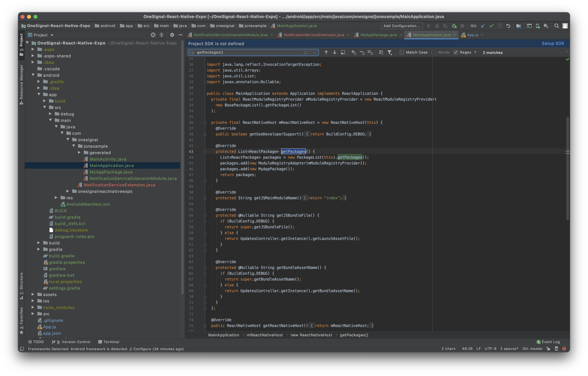Click Select All Occurrences icon
The height and width of the screenshot is (376, 588).
[370, 52]
